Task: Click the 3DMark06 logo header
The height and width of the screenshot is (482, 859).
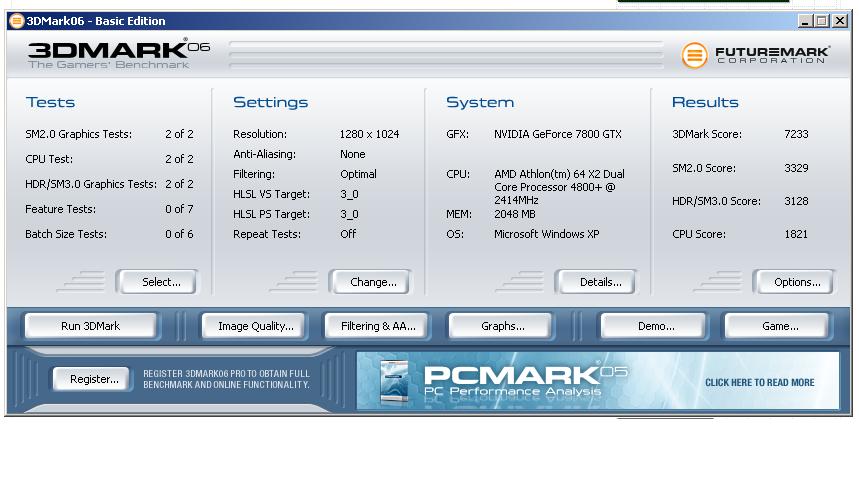Action: [119, 53]
